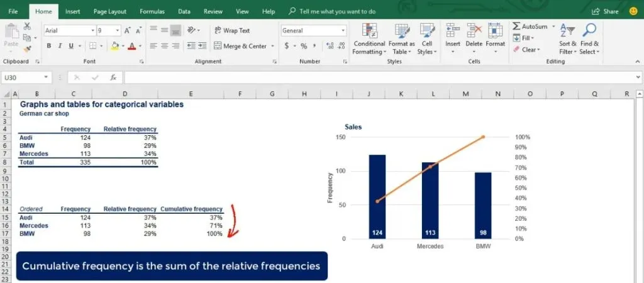Viewport: 644px width, 283px height.
Task: Select the Format Painter brush
Action: tap(27, 48)
